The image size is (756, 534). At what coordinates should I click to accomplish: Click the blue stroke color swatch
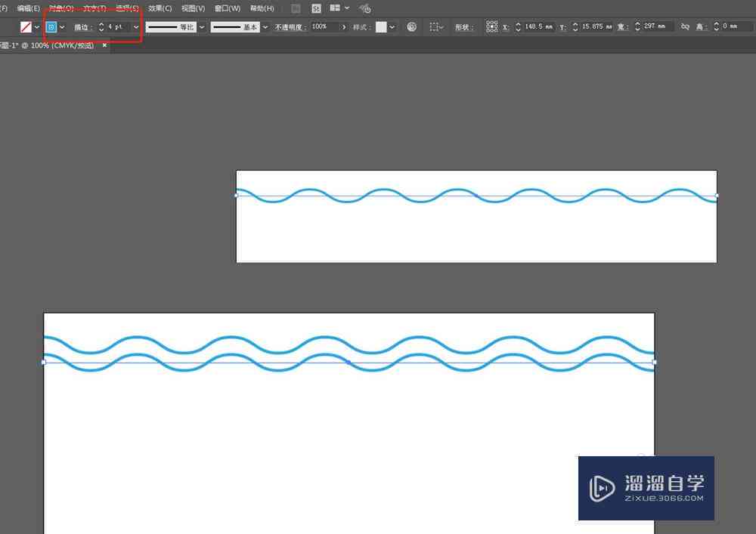tap(51, 27)
